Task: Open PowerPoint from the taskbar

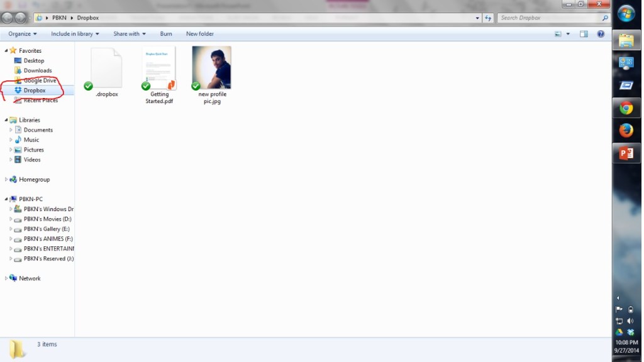Action: (x=626, y=153)
